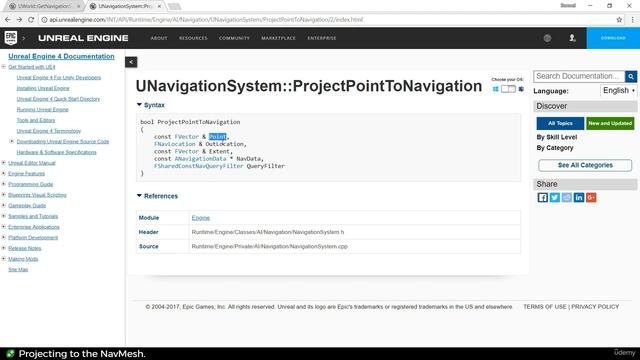
Task: Collapse sidebar with the arrow button
Action: (x=131, y=62)
